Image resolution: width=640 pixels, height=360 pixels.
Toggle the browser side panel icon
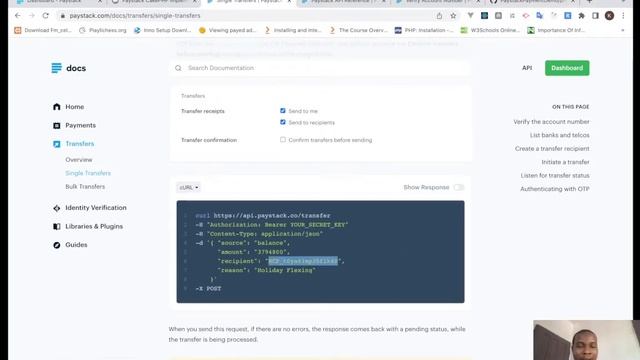point(596,16)
